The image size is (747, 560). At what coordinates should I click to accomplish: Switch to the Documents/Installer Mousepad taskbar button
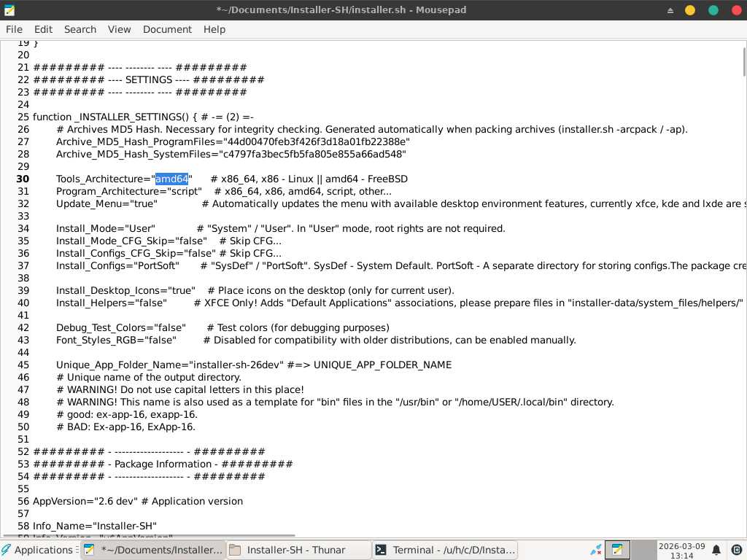point(153,550)
